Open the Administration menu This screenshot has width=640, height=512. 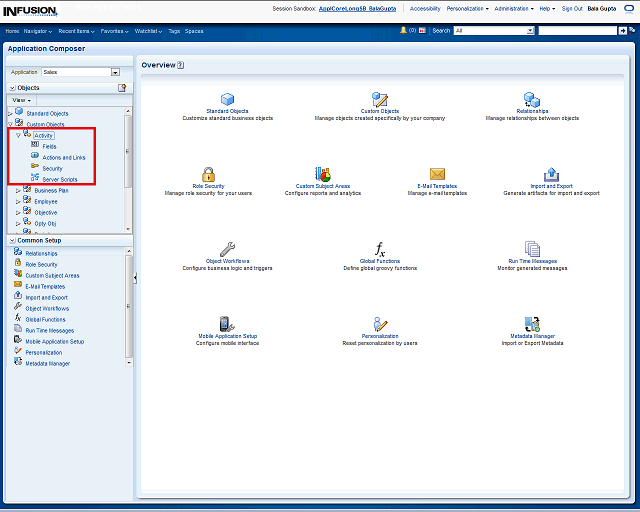pyautogui.click(x=516, y=8)
